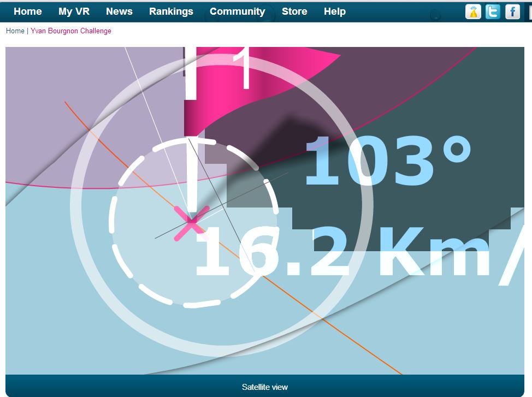
Task: Click the pink X boat marker
Action: (x=191, y=223)
